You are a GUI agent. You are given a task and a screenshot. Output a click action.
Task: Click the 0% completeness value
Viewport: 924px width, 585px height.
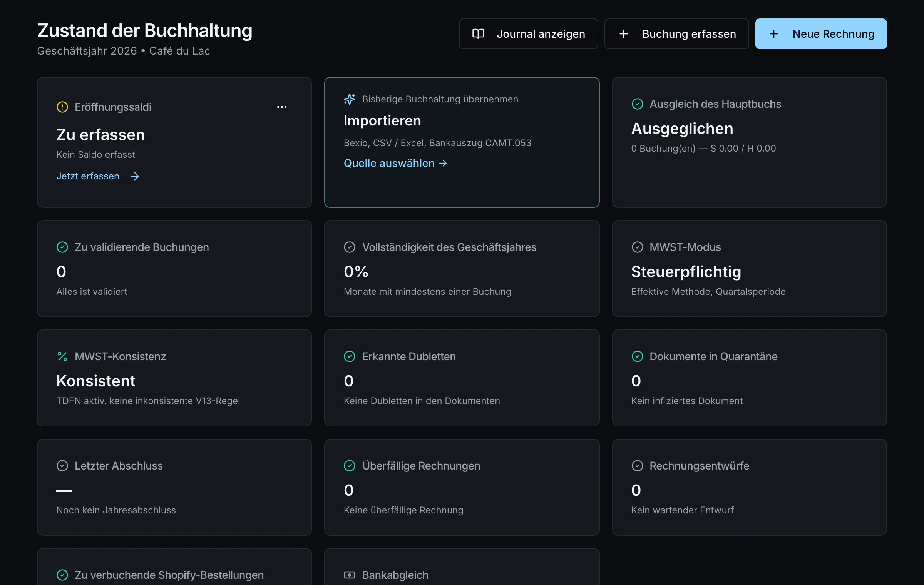pos(356,272)
